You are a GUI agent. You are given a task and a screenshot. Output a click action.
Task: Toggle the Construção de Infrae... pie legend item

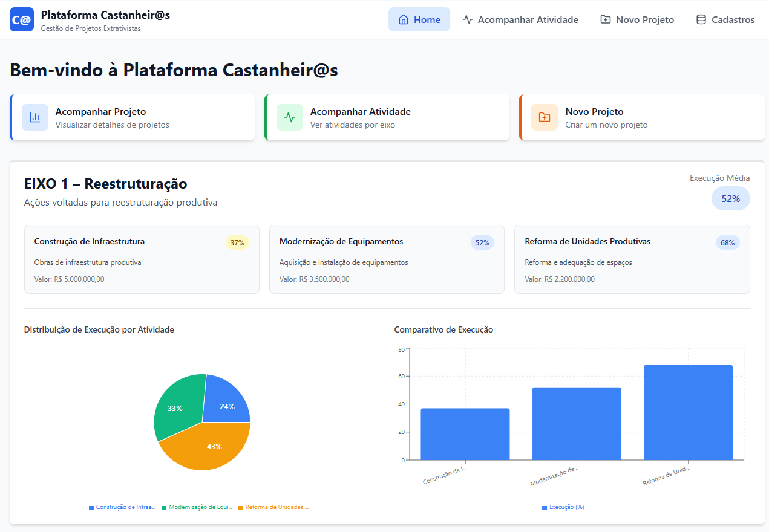[x=123, y=507]
